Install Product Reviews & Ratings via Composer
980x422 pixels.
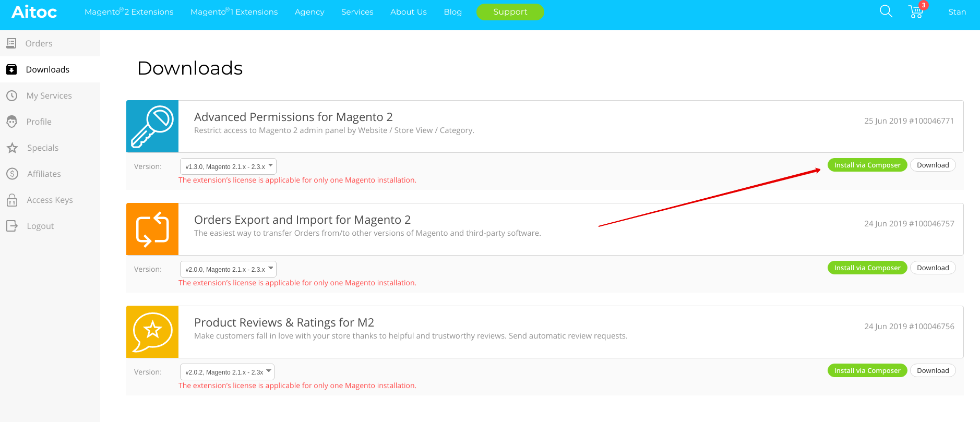867,370
